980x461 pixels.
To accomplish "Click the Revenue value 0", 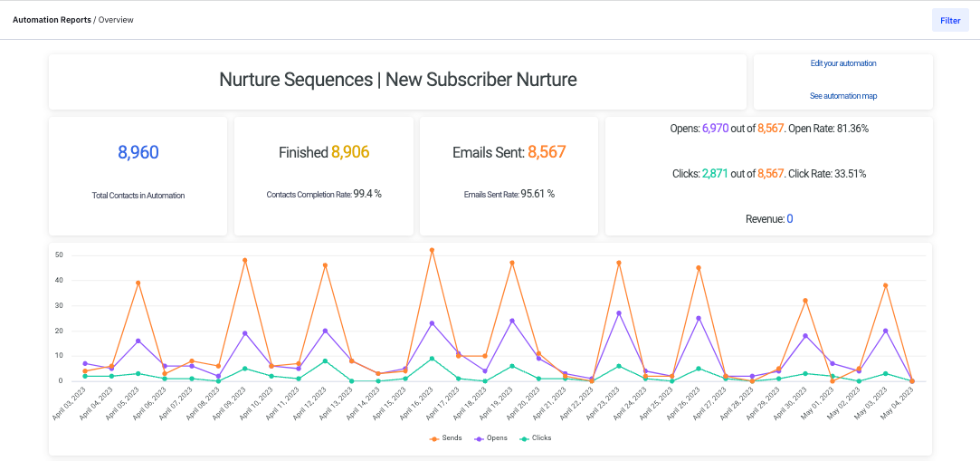I will coord(789,218).
